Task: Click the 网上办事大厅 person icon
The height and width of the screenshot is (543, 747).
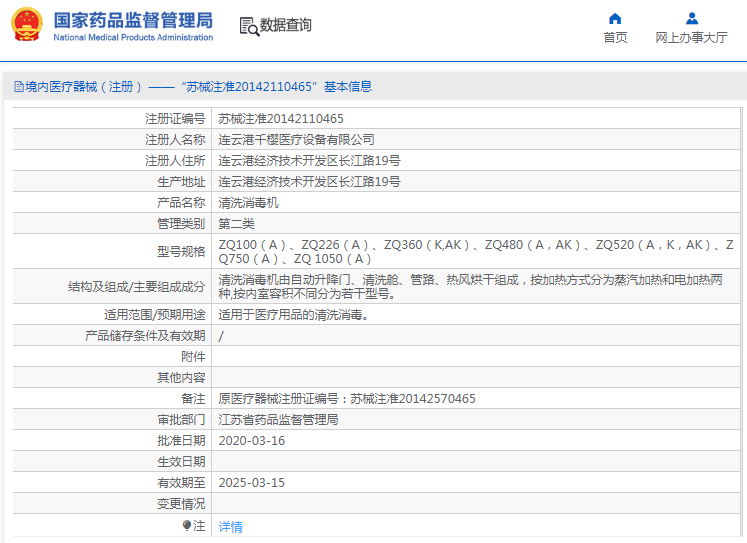Action: point(691,18)
